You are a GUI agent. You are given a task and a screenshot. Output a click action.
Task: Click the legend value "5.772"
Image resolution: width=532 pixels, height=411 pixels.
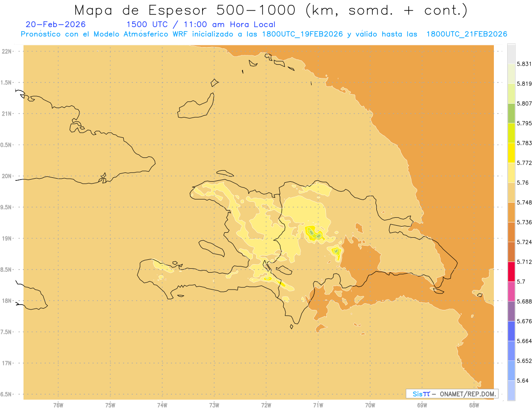pos(524,163)
